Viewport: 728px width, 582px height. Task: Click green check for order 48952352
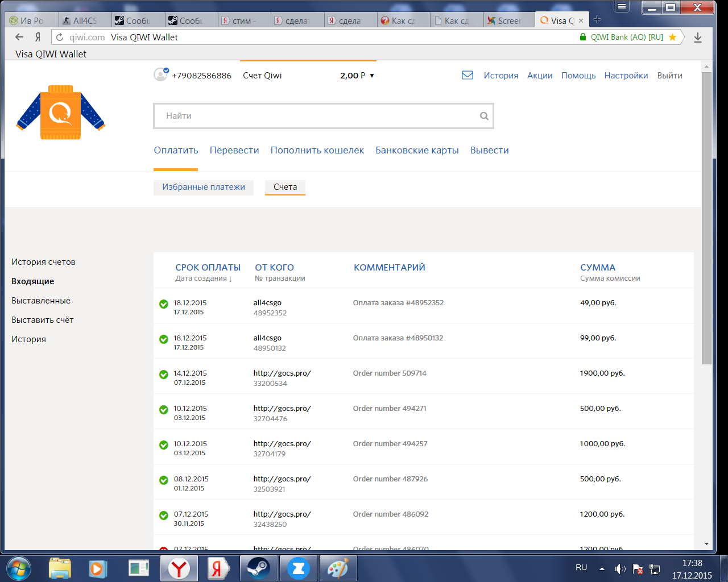coord(164,304)
